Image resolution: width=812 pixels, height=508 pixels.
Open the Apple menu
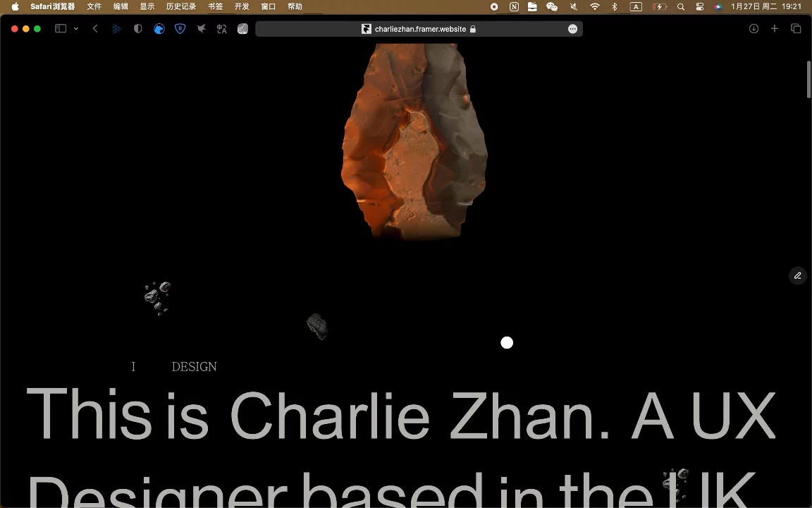coord(15,7)
